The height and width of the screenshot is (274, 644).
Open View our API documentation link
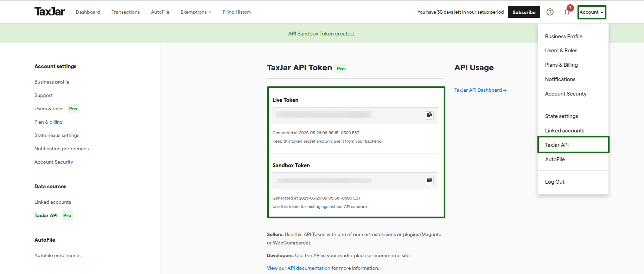coord(299,268)
